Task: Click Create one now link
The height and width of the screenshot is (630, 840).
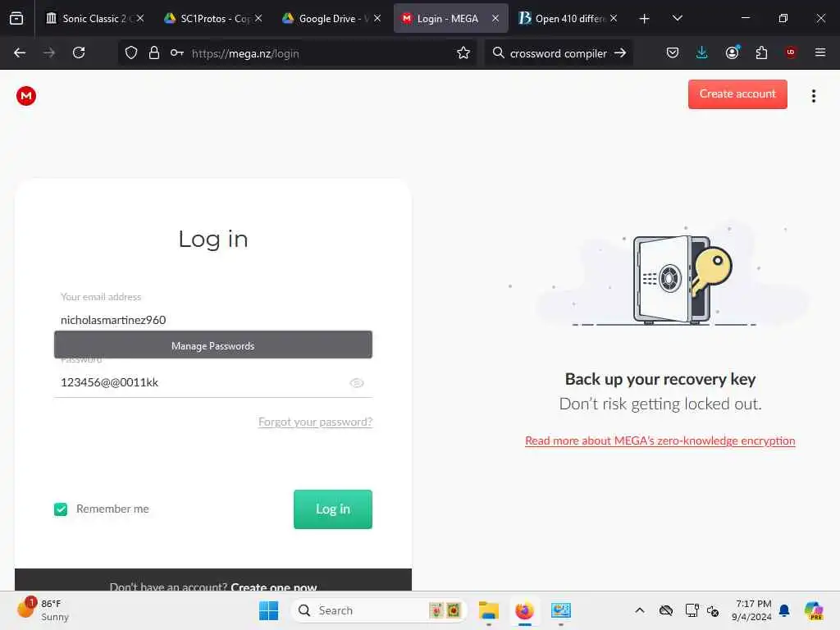Action: click(274, 587)
